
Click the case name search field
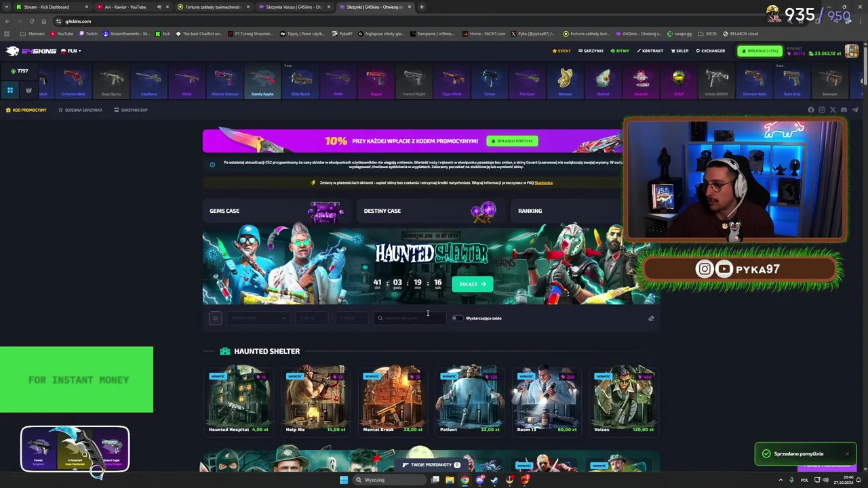coord(410,318)
